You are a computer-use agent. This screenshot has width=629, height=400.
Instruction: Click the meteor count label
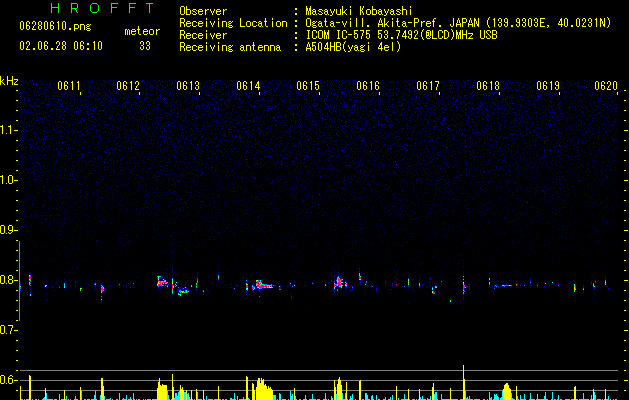point(142,31)
